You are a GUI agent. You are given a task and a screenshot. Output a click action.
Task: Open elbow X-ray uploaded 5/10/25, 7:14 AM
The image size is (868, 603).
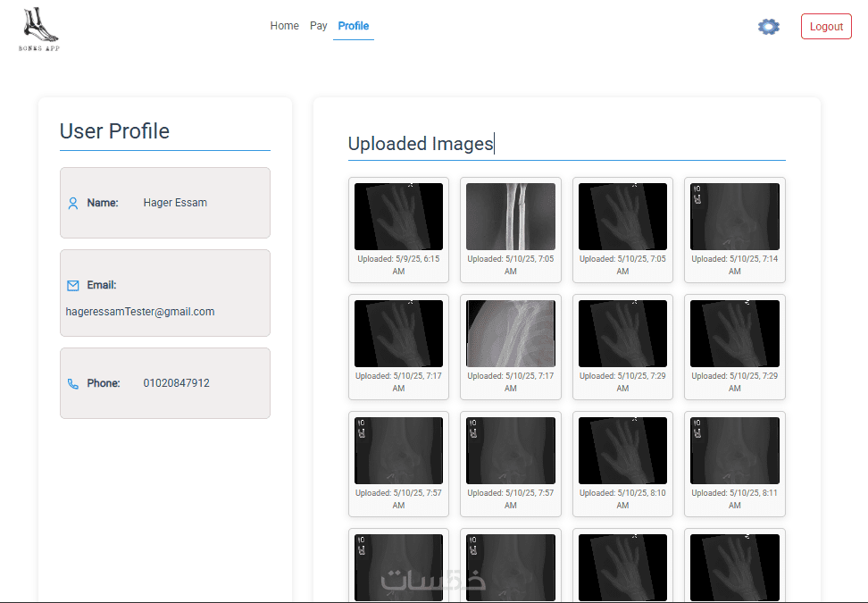click(x=735, y=216)
